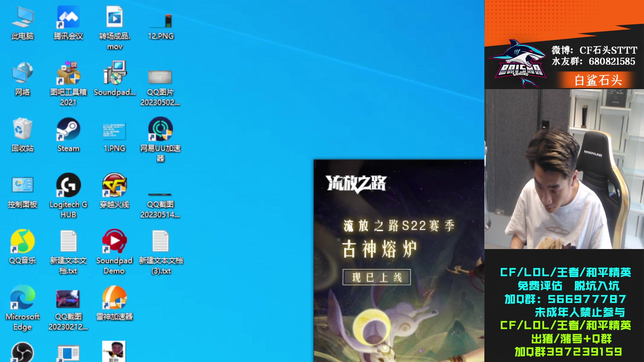Screen dimensions: 644x362
Task: Launch Soundpad Demo shortcut
Action: pos(114,252)
